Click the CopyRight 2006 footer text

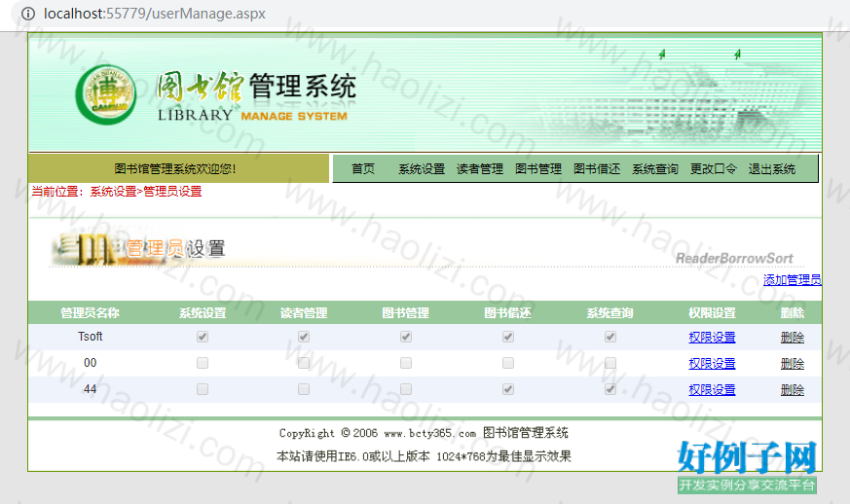(x=424, y=432)
